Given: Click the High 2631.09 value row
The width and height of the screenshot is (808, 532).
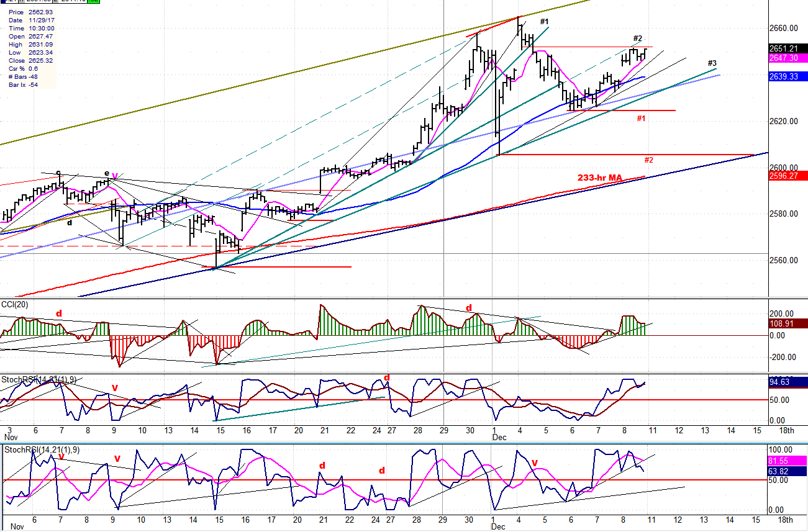Looking at the screenshot, I should (31, 45).
